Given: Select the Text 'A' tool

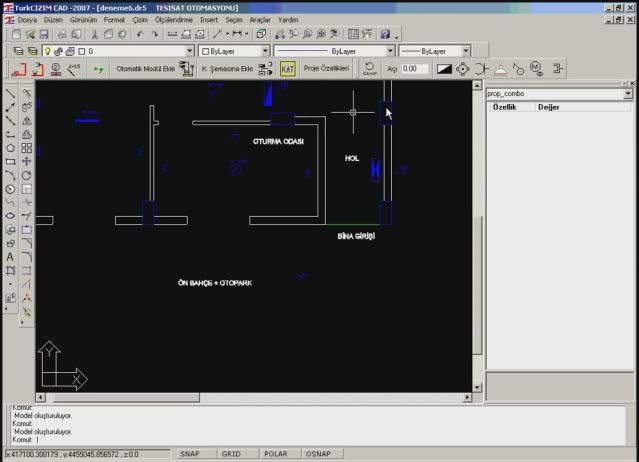Looking at the screenshot, I should [10, 257].
